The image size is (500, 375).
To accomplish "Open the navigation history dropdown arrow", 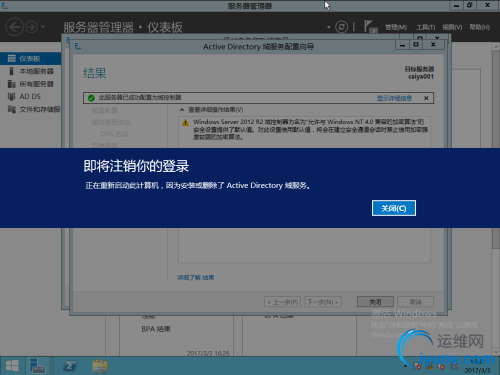I will [x=43, y=26].
